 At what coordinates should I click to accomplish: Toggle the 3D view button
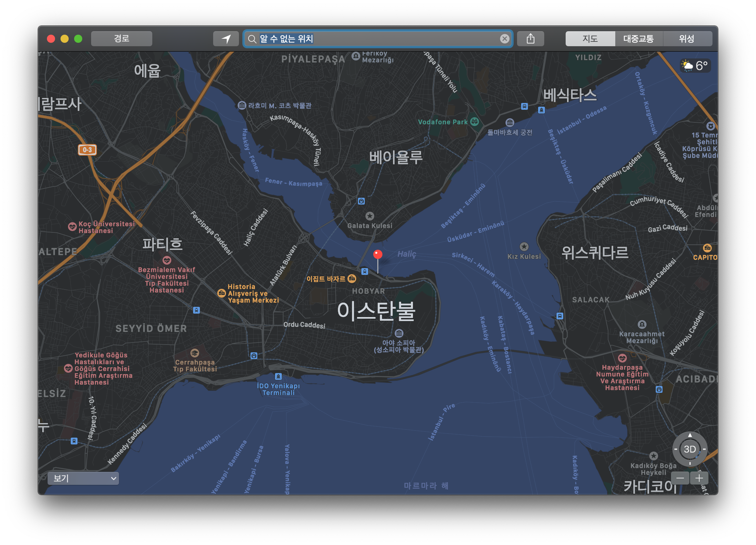(690, 449)
